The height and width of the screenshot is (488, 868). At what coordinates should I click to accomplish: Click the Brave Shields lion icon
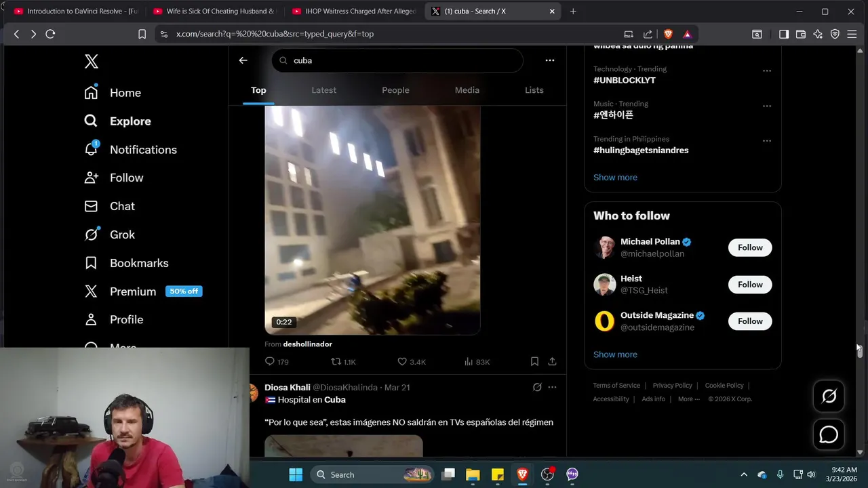668,34
